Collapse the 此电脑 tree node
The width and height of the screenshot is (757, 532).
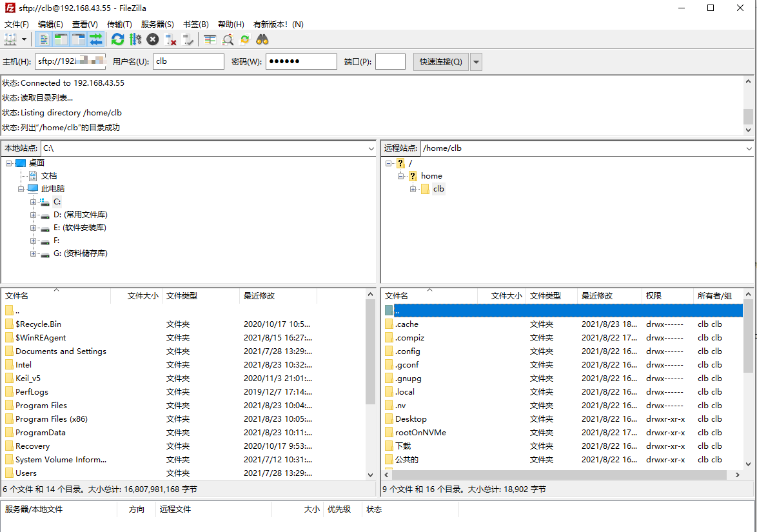pos(21,189)
